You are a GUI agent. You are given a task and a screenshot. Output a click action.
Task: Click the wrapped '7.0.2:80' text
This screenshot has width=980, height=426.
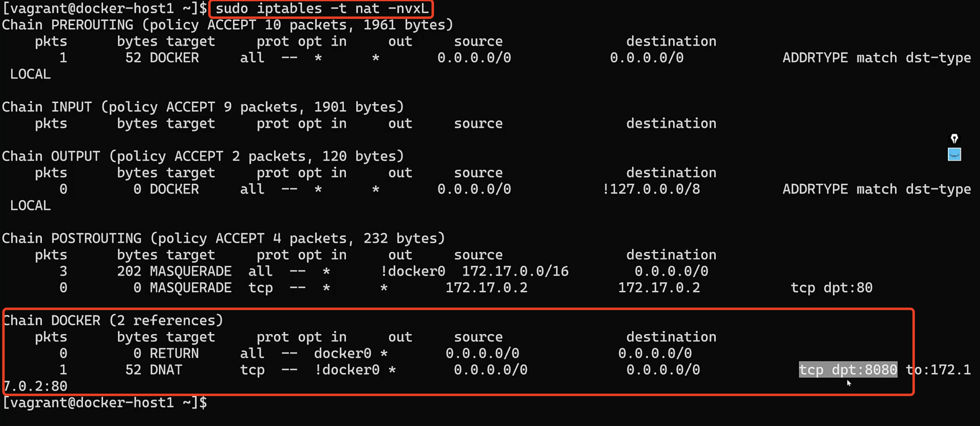(x=35, y=386)
